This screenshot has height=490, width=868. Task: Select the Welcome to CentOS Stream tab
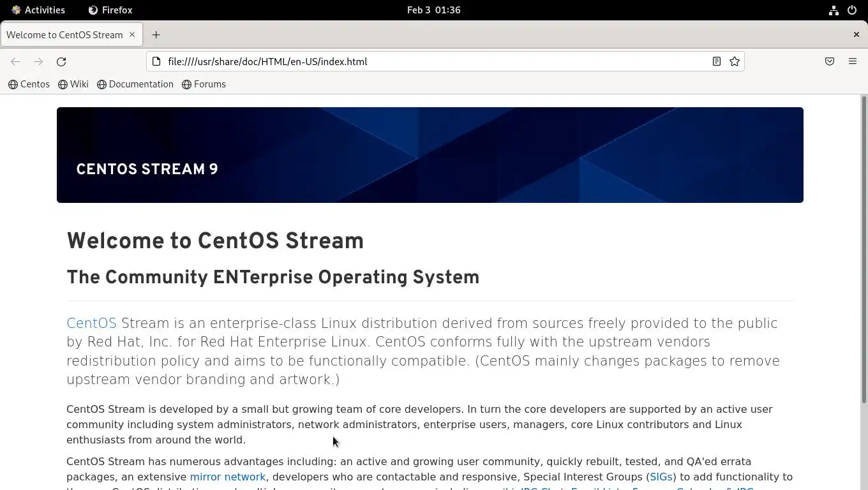pyautogui.click(x=71, y=35)
